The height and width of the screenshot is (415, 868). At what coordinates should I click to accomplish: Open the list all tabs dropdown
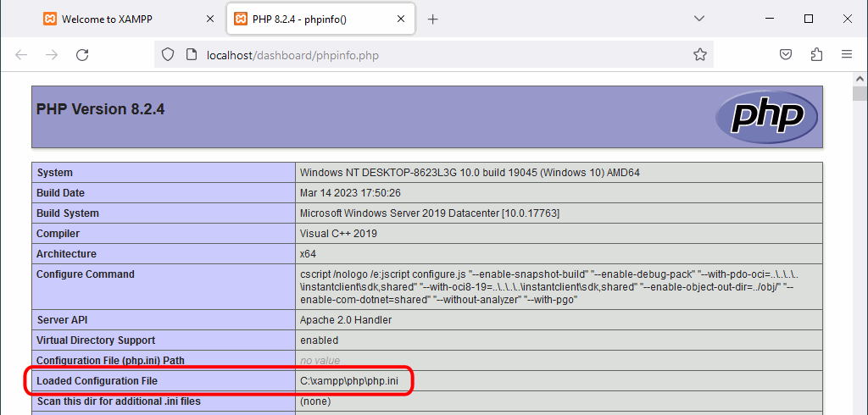pos(699,19)
